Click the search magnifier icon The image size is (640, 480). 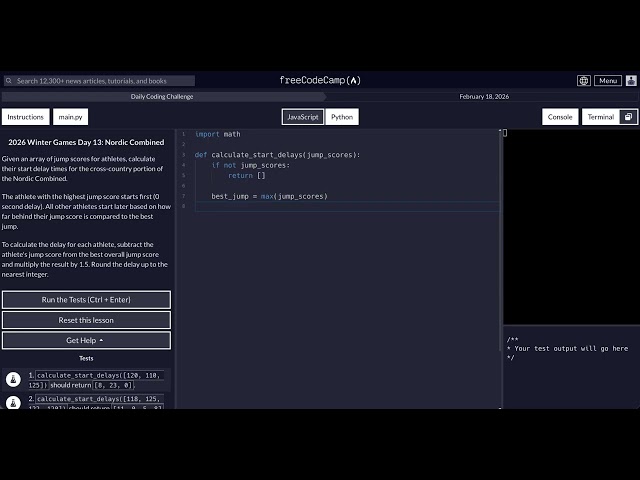tap(9, 81)
